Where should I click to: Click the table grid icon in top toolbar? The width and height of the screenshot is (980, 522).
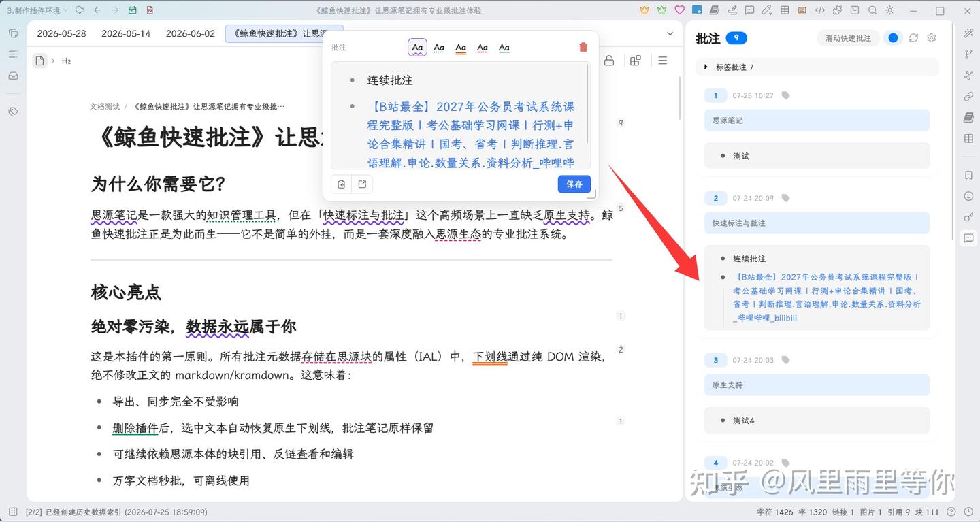click(x=785, y=10)
